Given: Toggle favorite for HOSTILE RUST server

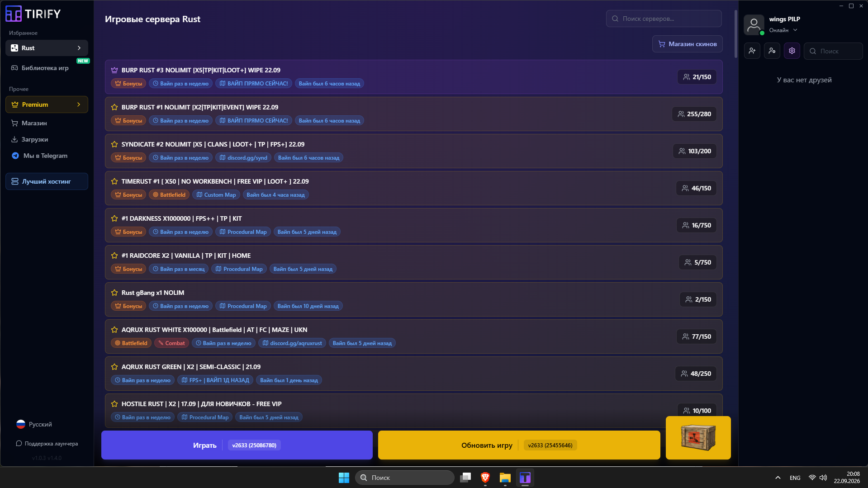Looking at the screenshot, I should click(x=114, y=404).
